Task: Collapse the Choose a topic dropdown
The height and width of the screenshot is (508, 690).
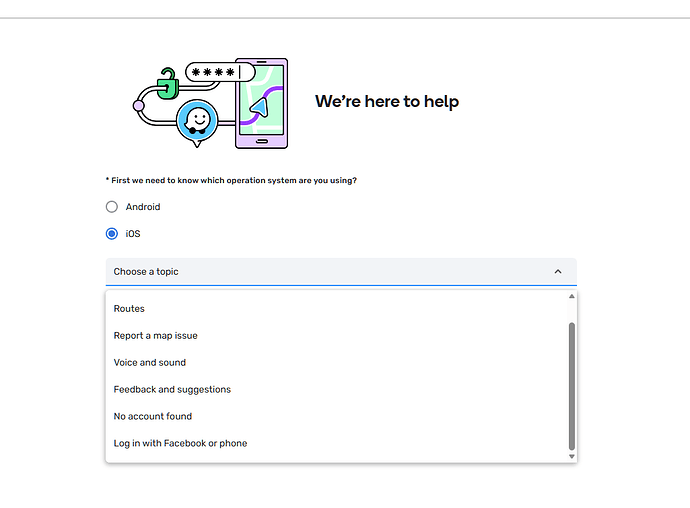Action: 341,272
